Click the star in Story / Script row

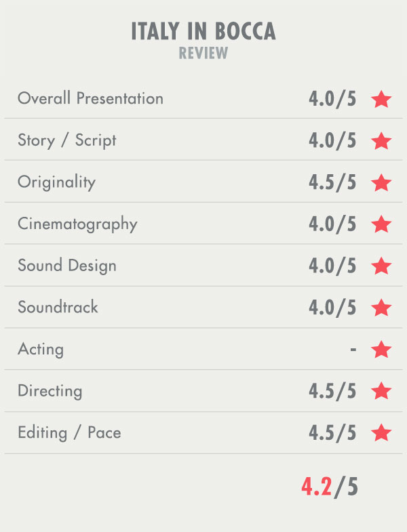(x=381, y=141)
